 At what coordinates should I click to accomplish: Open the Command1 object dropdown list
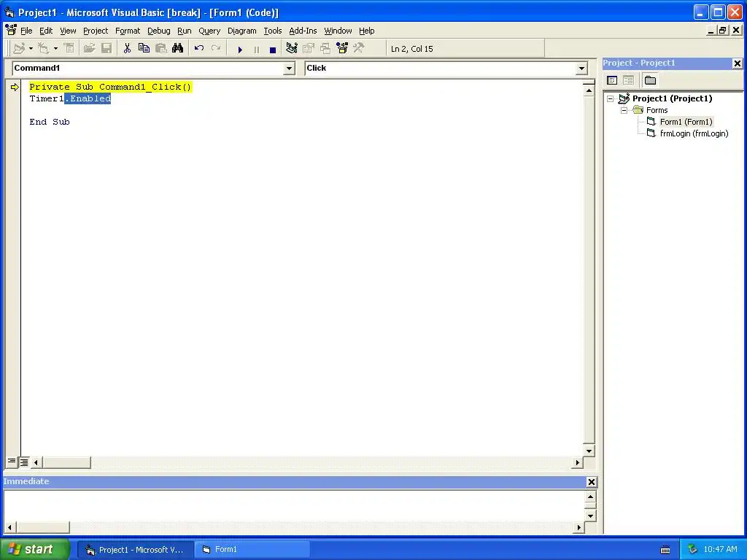click(289, 69)
